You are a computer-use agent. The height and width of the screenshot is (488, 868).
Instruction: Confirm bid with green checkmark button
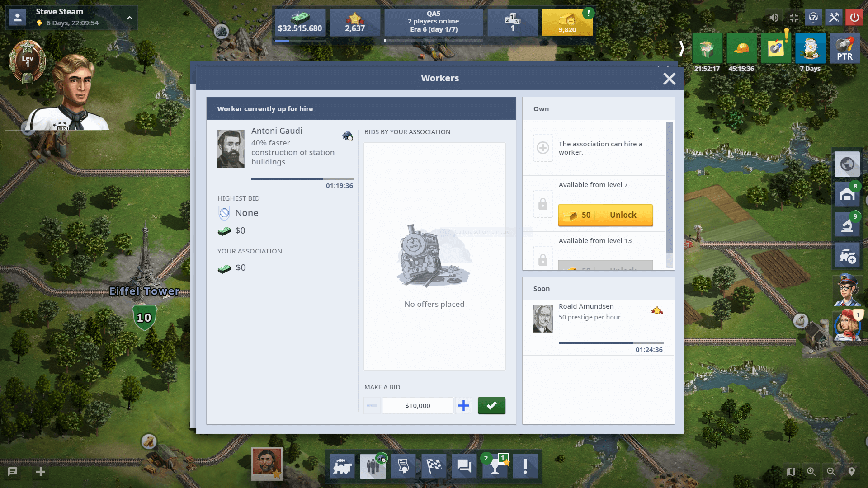491,405
